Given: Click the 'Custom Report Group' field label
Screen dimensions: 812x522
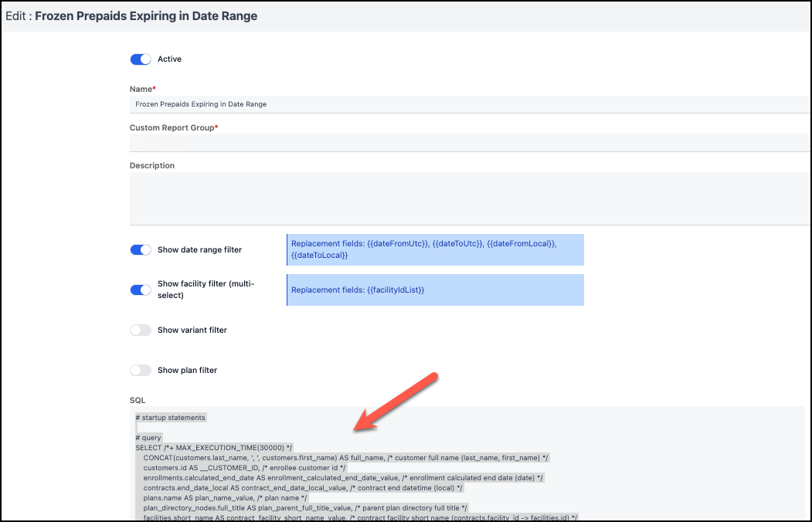Looking at the screenshot, I should point(172,127).
